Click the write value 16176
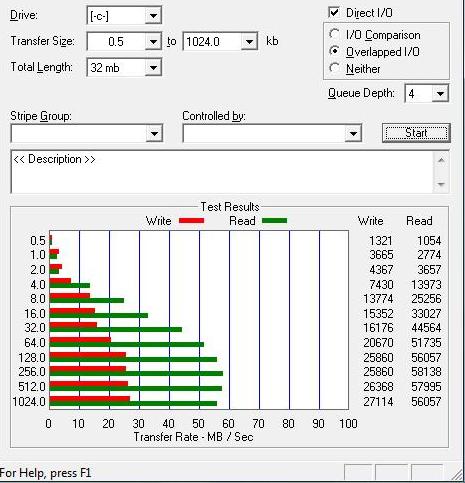The image size is (465, 483). [378, 328]
